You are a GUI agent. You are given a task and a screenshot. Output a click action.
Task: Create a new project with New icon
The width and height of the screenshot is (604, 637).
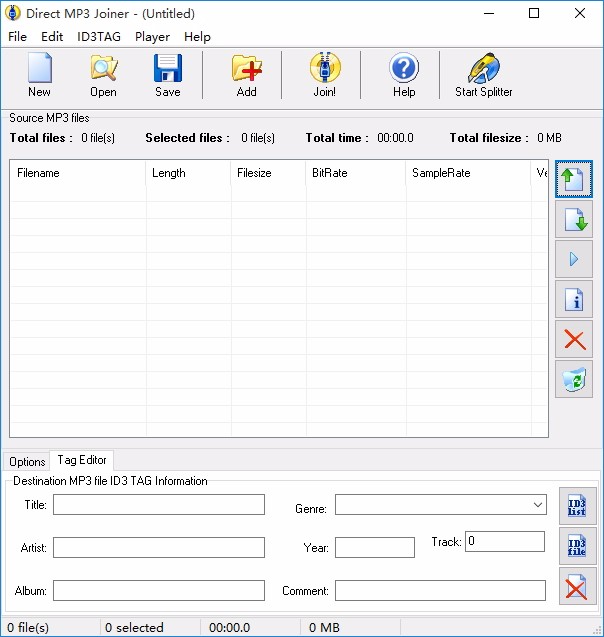tap(39, 75)
